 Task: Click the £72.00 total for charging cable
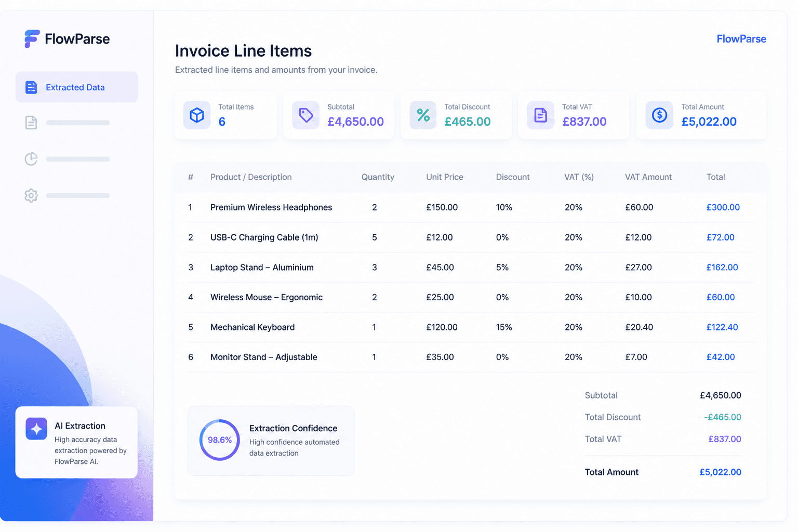[720, 237]
